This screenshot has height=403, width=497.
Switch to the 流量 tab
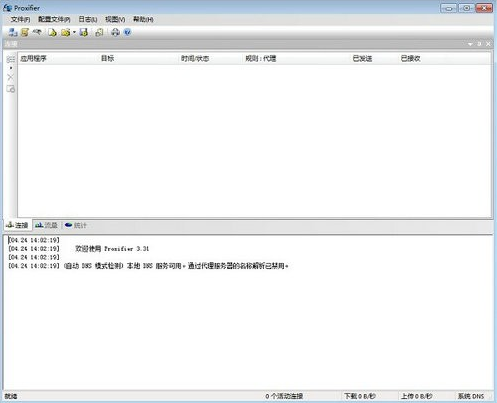[x=47, y=225]
